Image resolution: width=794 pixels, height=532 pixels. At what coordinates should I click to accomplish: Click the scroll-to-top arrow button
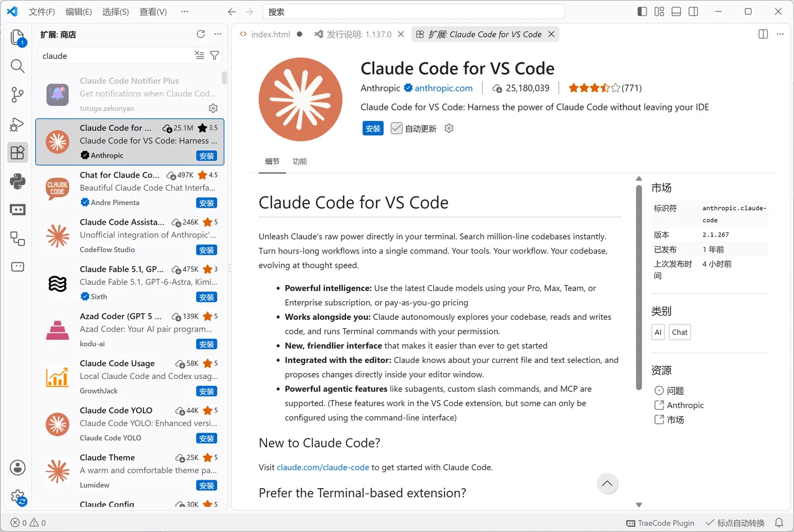(x=607, y=484)
